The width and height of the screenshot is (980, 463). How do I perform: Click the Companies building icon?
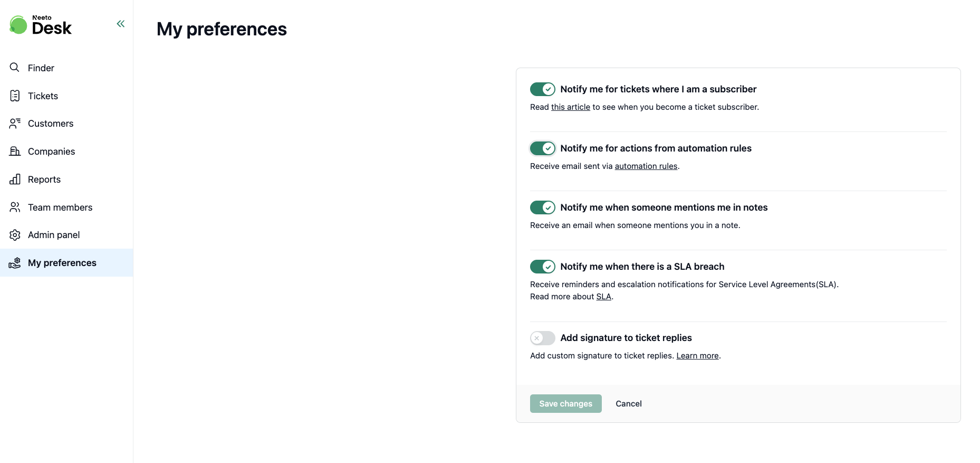pos(15,152)
